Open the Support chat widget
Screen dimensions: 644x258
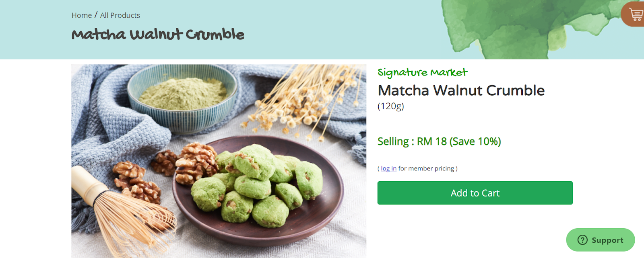pyautogui.click(x=600, y=240)
